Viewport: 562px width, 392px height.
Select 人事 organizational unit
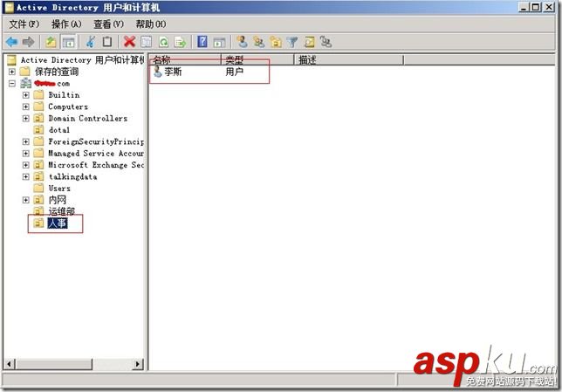click(x=58, y=224)
